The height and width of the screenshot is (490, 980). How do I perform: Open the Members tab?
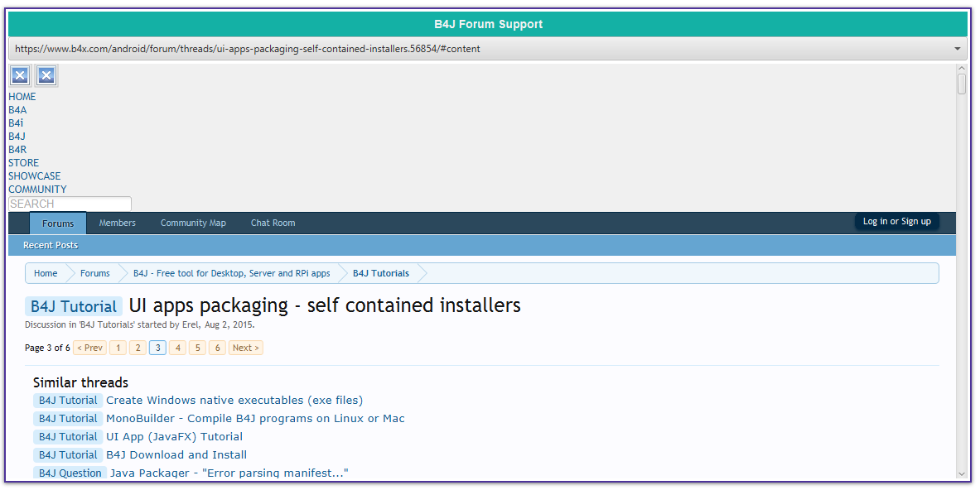click(x=118, y=223)
